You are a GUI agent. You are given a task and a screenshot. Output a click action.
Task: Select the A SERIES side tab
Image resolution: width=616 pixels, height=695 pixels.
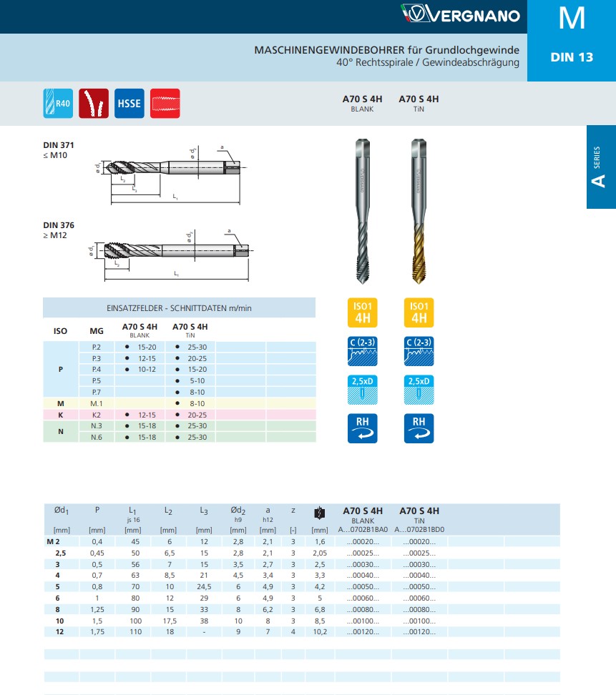pyautogui.click(x=601, y=167)
